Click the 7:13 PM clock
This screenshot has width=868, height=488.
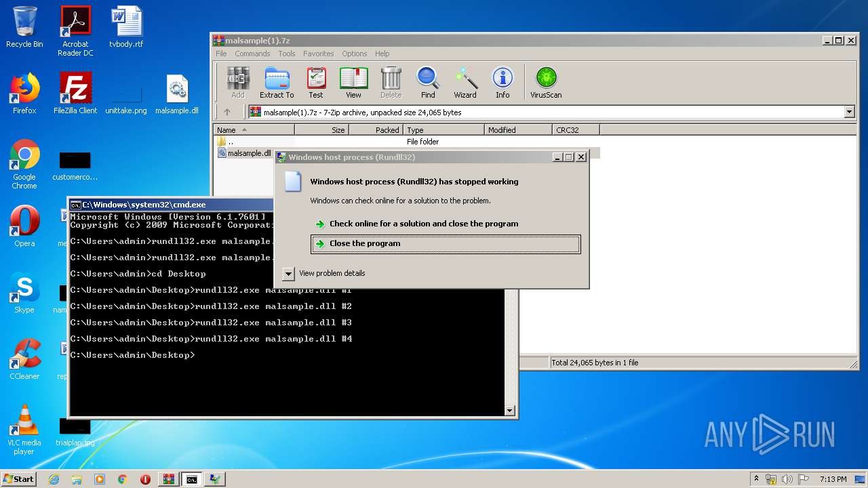pos(833,479)
